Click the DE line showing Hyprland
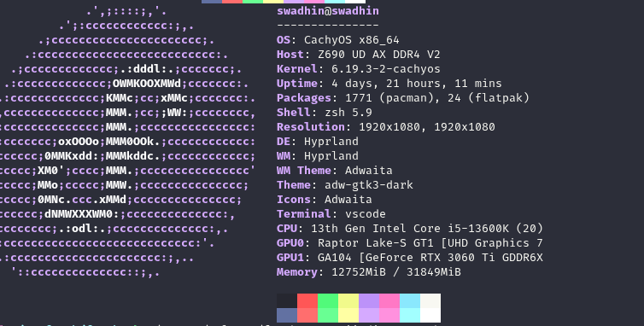Screen dimensions: 644x326 coord(318,142)
